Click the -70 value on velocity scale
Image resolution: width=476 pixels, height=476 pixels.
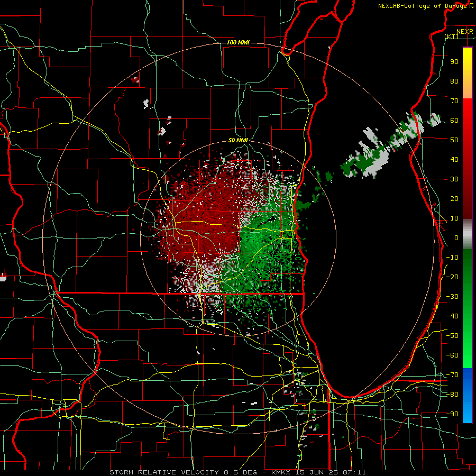pyautogui.click(x=452, y=375)
